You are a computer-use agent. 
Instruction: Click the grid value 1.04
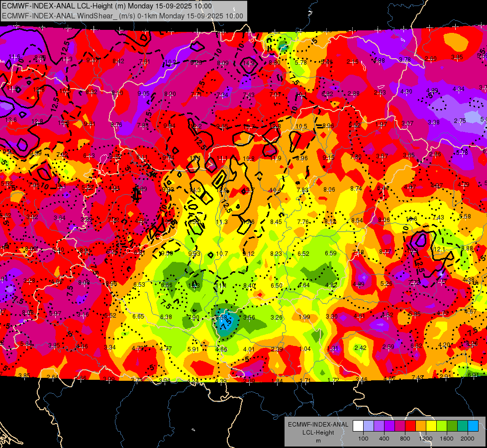(x=305, y=349)
